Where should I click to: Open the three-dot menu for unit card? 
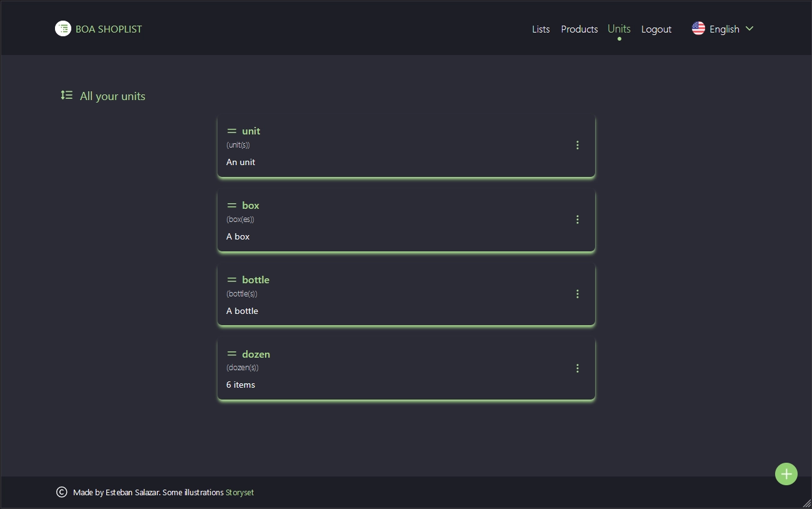[577, 145]
